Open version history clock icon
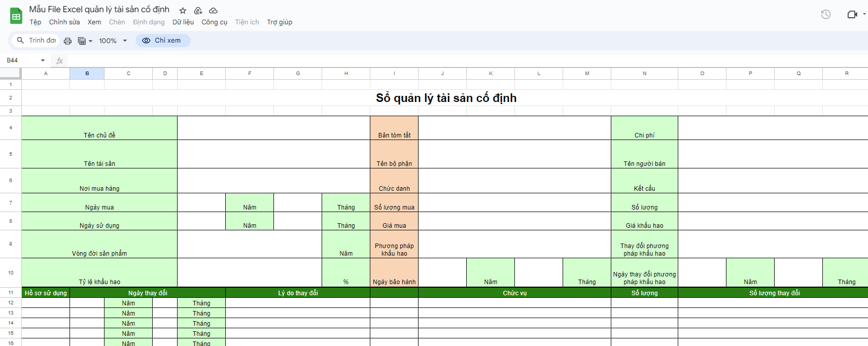Viewport: 868px width, 346px height. (x=826, y=14)
